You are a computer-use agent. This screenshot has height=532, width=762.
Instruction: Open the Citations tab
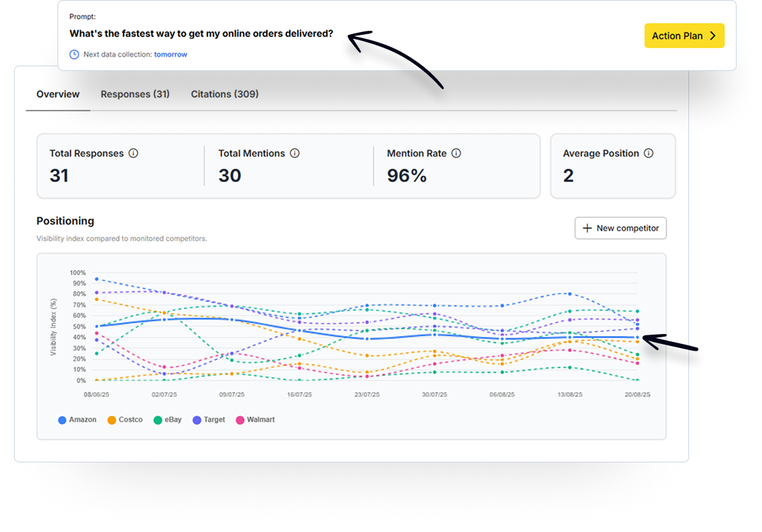tap(224, 94)
